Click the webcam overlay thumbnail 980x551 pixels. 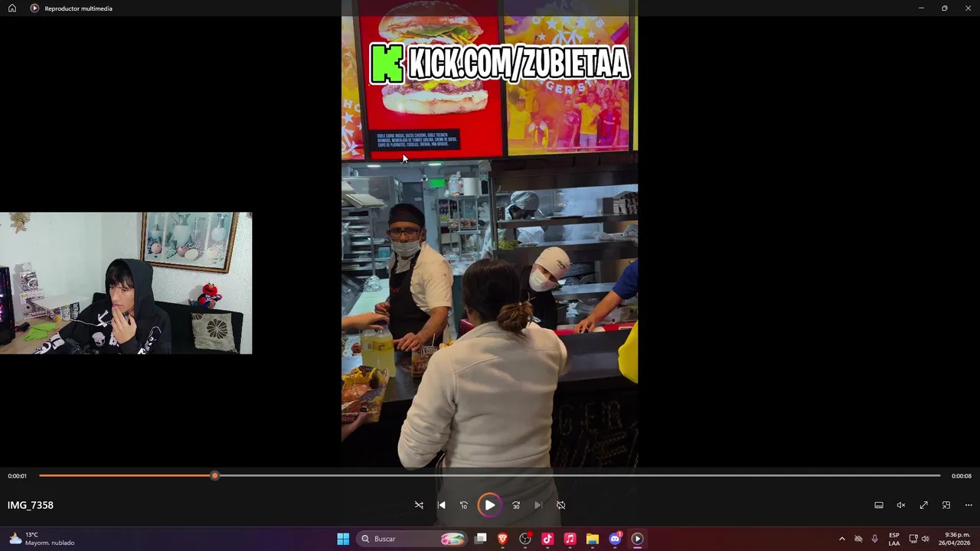coord(126,283)
